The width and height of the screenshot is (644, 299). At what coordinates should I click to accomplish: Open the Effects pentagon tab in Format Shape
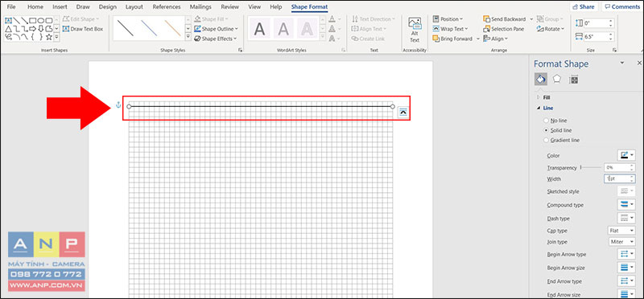[x=556, y=79]
